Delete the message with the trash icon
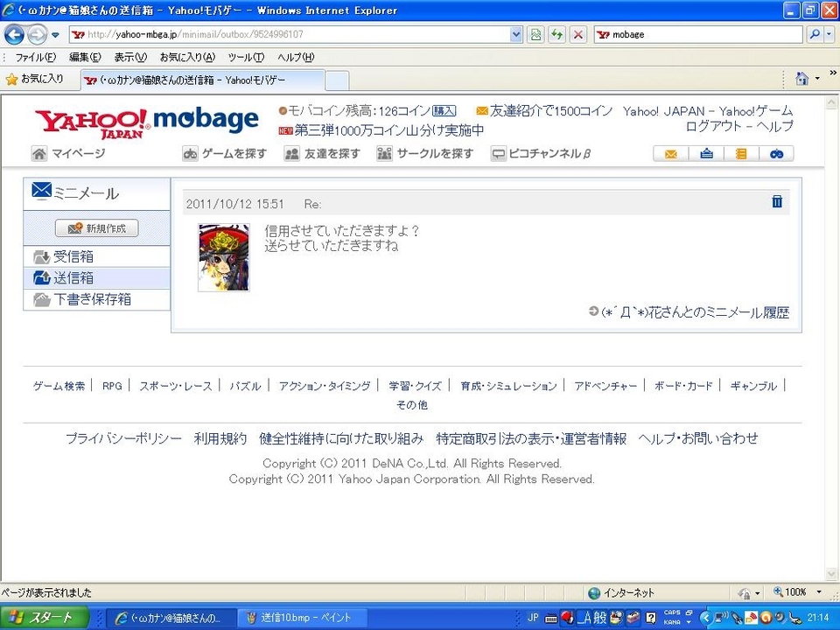840x630 pixels. [777, 201]
